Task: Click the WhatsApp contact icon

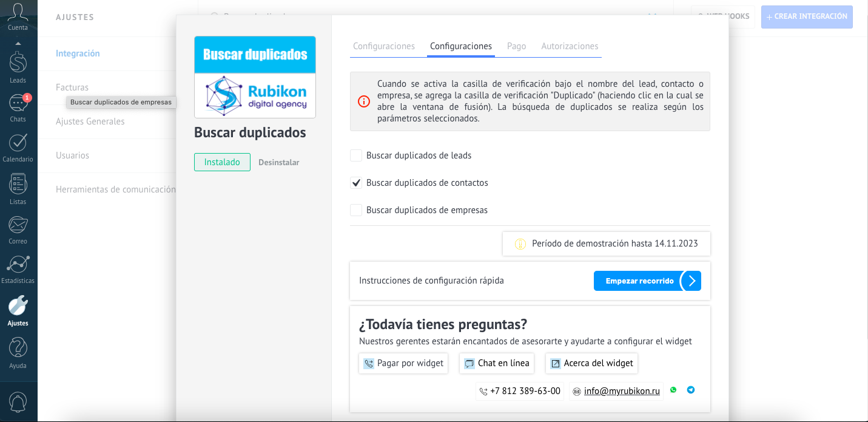Action: [x=673, y=390]
